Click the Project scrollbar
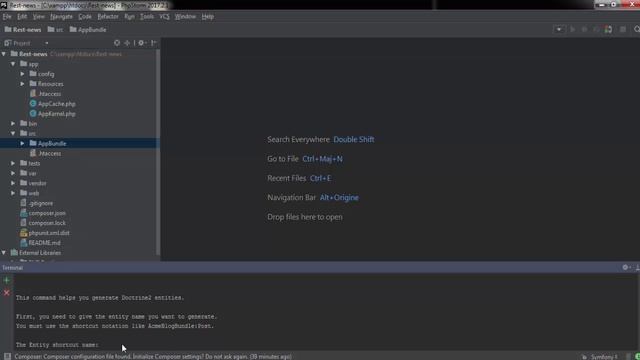Screen dimensions: 640x360 coord(158,152)
